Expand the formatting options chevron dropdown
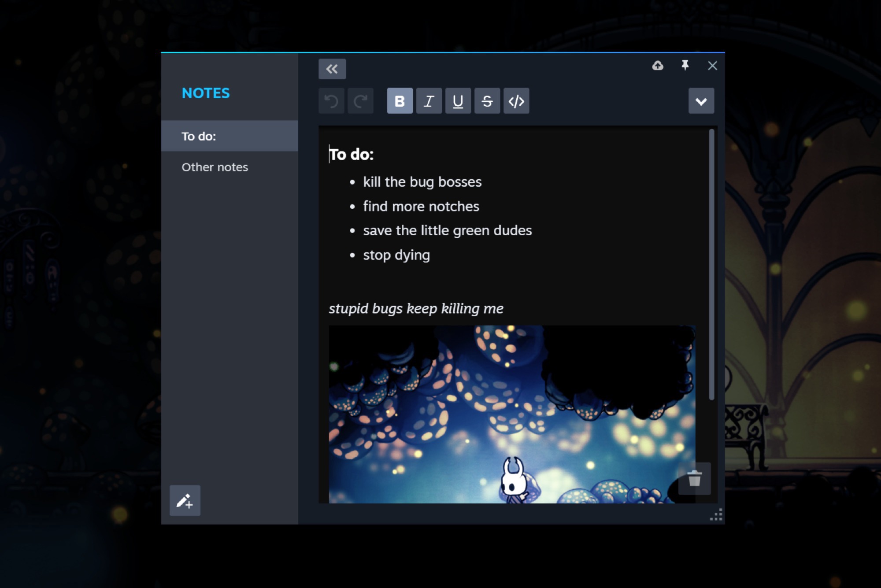Image resolution: width=881 pixels, height=588 pixels. (701, 101)
